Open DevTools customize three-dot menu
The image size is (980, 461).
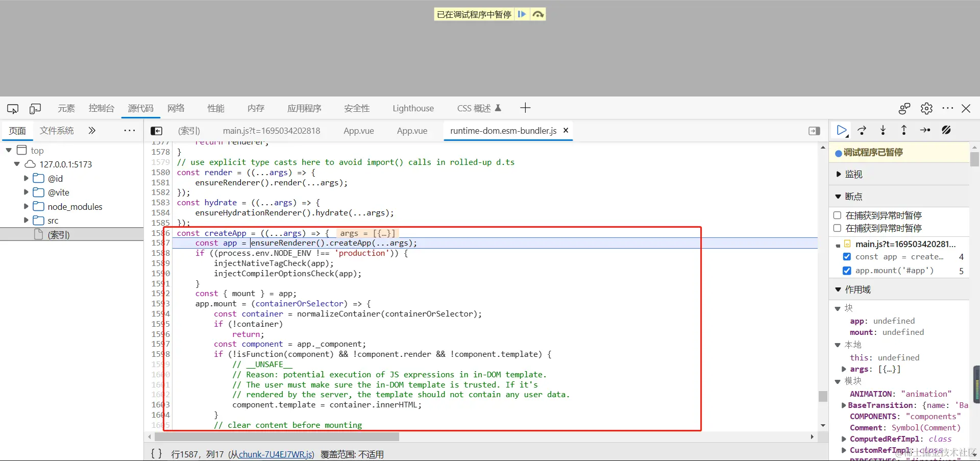[948, 108]
